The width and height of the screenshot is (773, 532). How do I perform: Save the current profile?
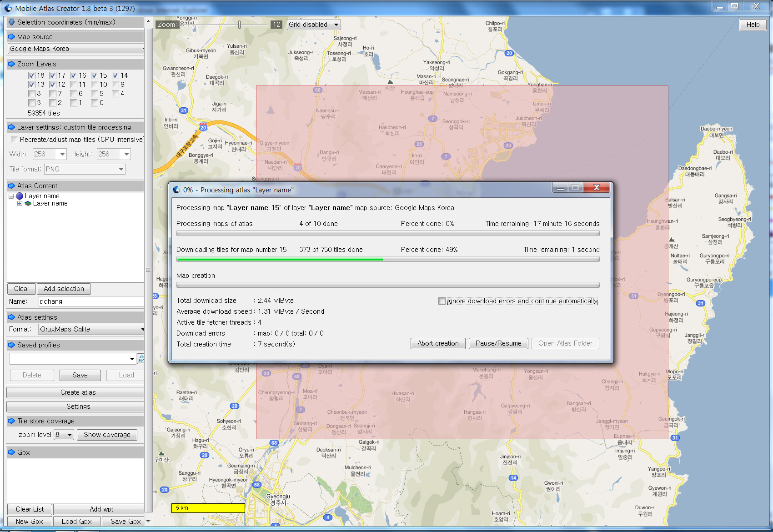[x=80, y=375]
